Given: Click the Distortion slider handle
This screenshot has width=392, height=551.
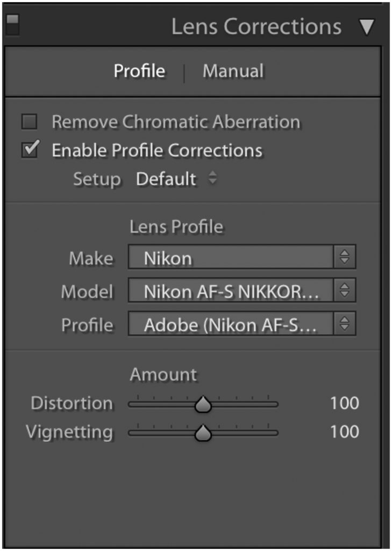Looking at the screenshot, I should click(x=203, y=404).
